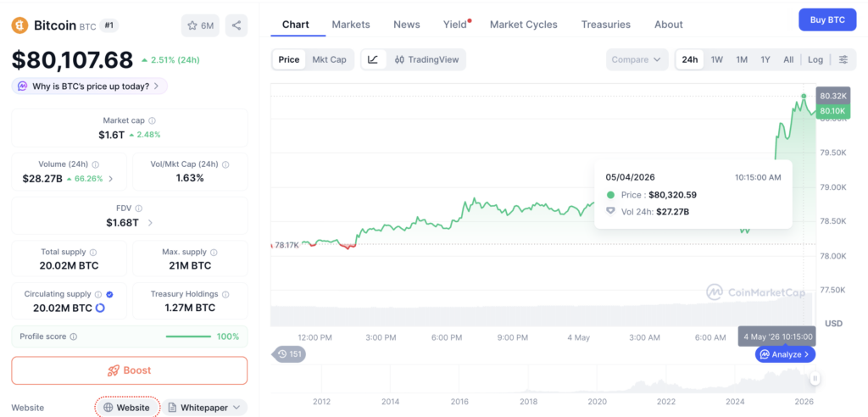This screenshot has height=417, width=868.
Task: Click Volume (24h) info icon
Action: coord(95,164)
